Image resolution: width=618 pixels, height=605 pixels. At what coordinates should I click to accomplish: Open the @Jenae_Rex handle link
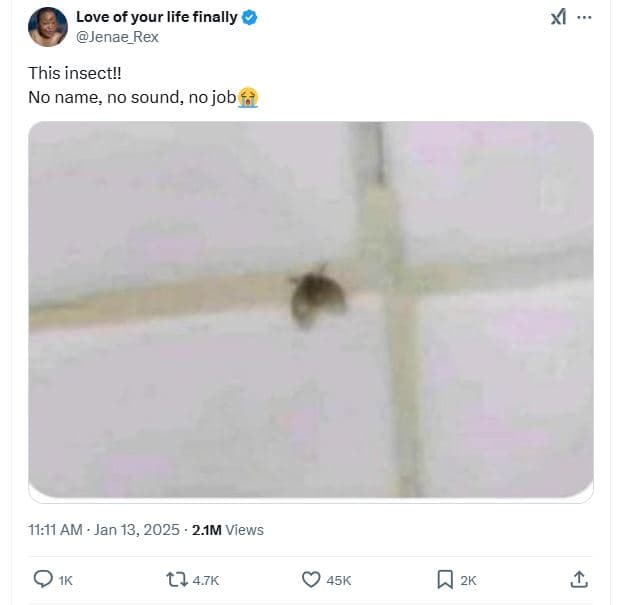click(x=117, y=37)
